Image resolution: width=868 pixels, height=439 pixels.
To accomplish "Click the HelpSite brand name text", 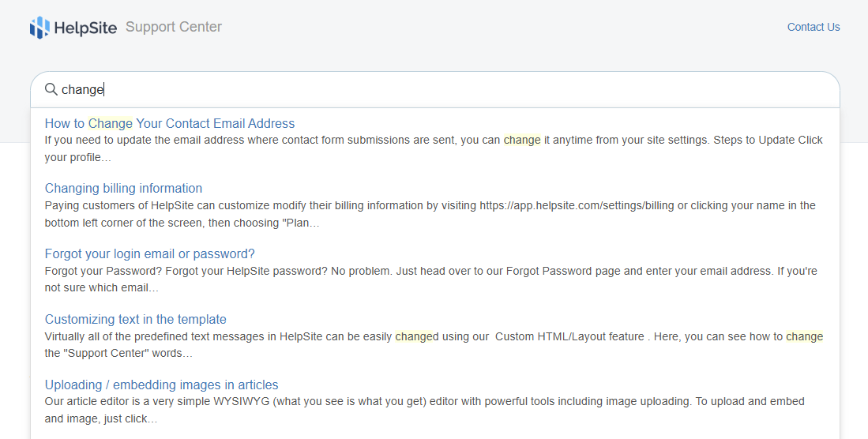I will tap(86, 28).
